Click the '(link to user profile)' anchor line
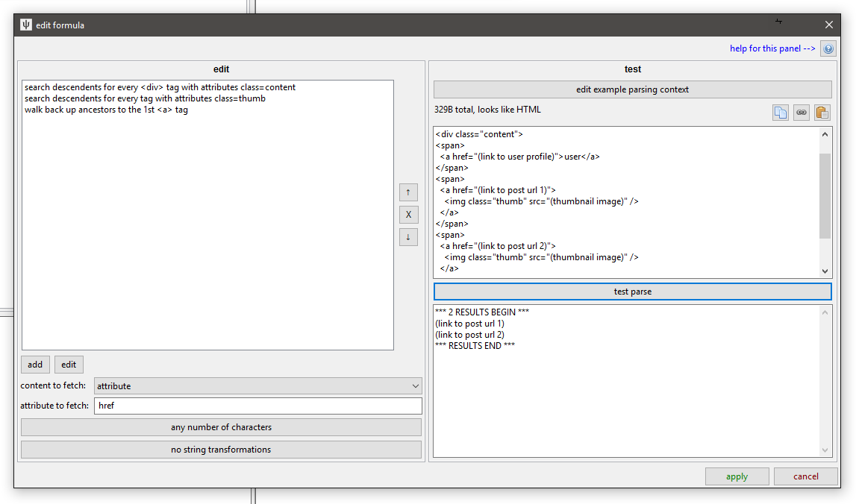Image resolution: width=856 pixels, height=504 pixels. coord(519,157)
